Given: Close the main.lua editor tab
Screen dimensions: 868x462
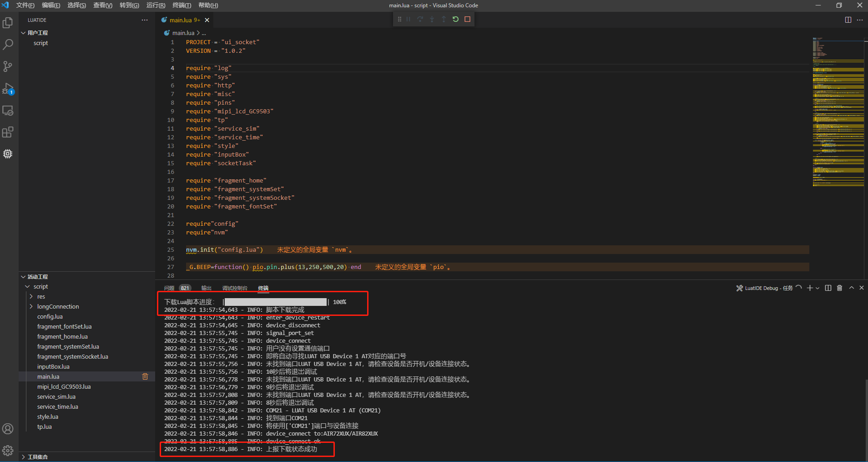Looking at the screenshot, I should 207,20.
